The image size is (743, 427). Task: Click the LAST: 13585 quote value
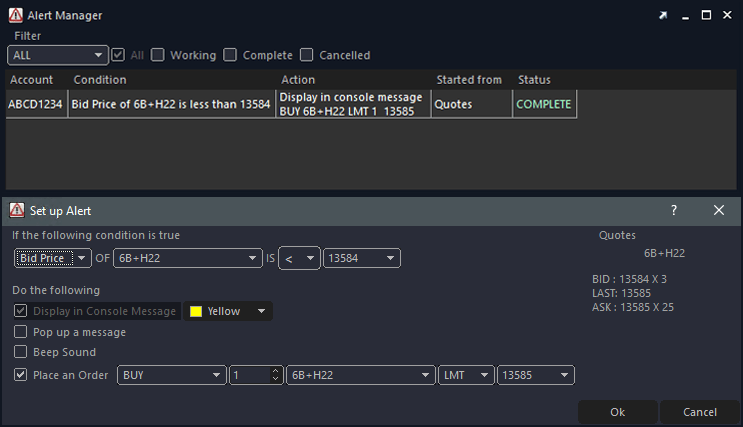(621, 293)
